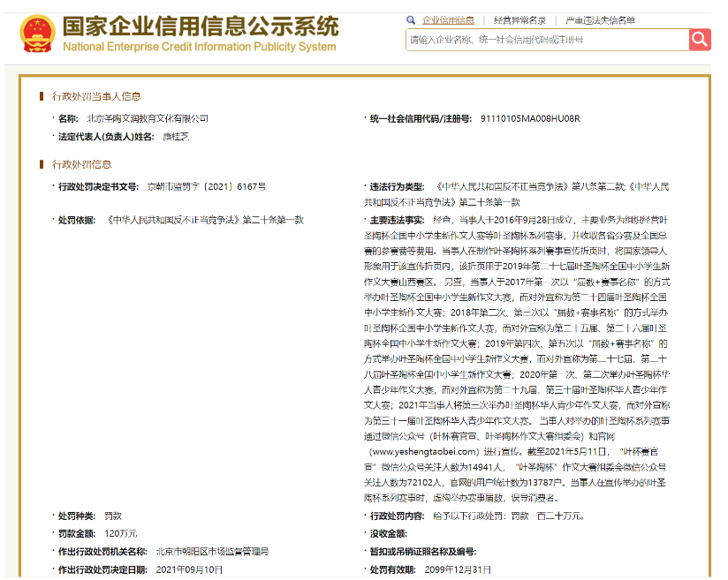Click the 处罚种类 value 罚款
Viewport: 728px width, 580px height.
pos(113,516)
